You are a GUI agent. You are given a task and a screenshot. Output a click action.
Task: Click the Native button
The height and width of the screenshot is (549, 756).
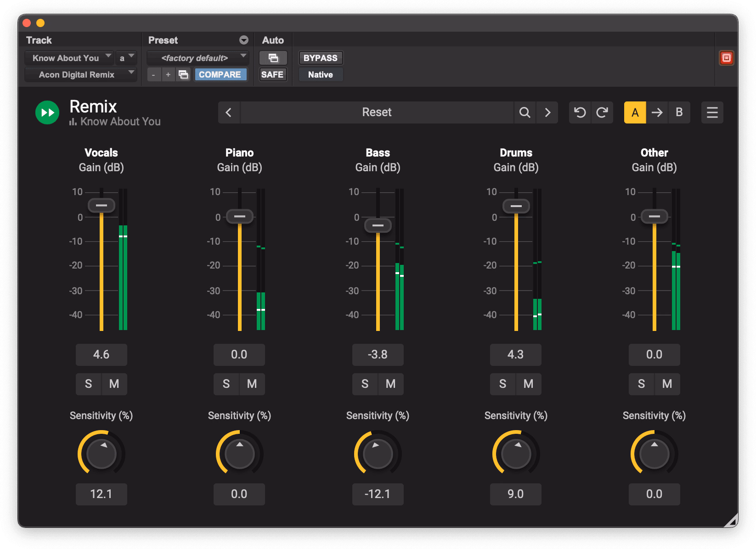coord(321,74)
